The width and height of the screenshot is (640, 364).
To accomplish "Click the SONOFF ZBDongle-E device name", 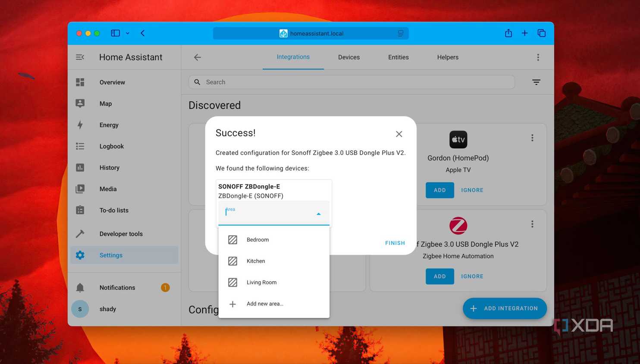I will [x=249, y=186].
